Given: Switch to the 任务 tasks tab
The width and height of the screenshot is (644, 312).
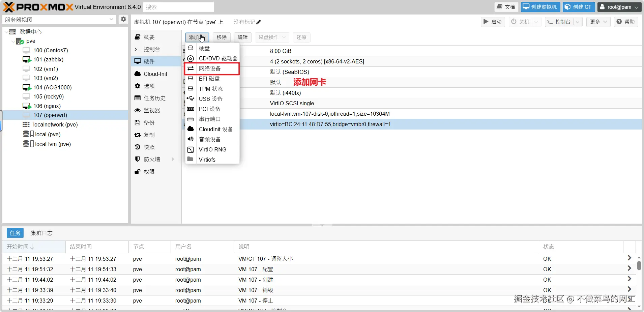Looking at the screenshot, I should click(15, 233).
